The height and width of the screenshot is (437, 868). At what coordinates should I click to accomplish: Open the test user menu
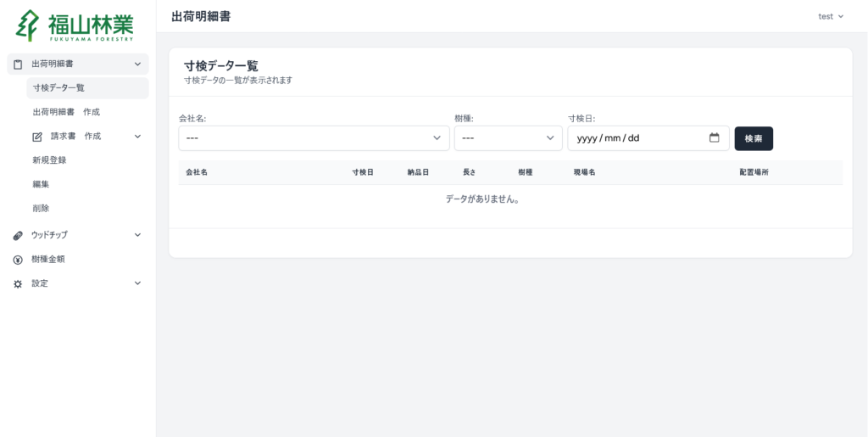pyautogui.click(x=831, y=16)
